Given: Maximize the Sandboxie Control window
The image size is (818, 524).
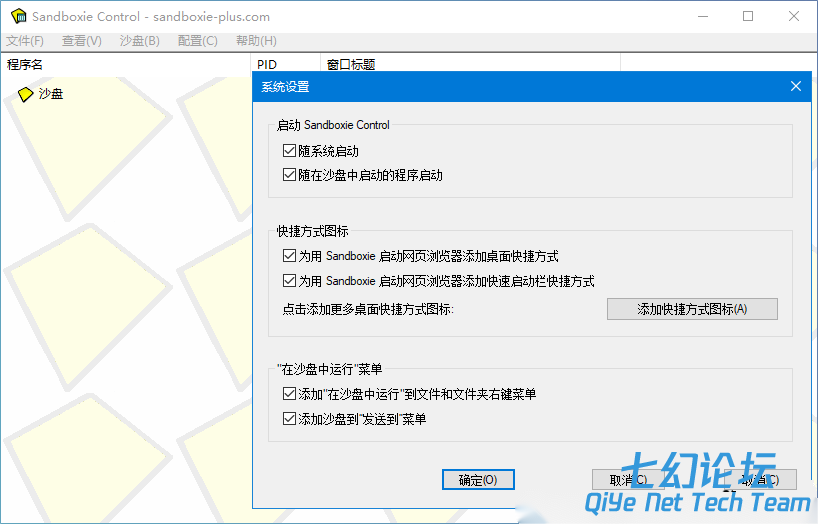Looking at the screenshot, I should (x=748, y=16).
